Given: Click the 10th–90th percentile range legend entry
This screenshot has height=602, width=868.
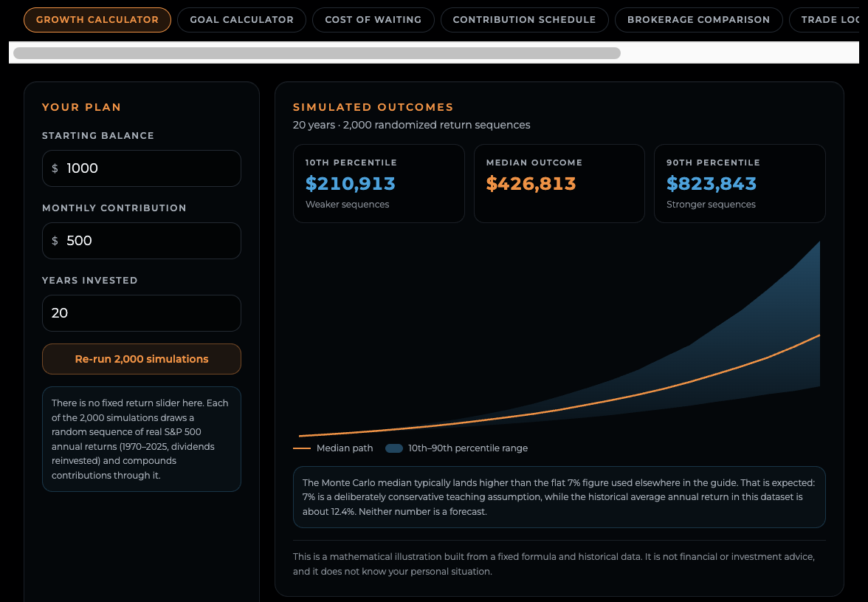Looking at the screenshot, I should click(457, 448).
